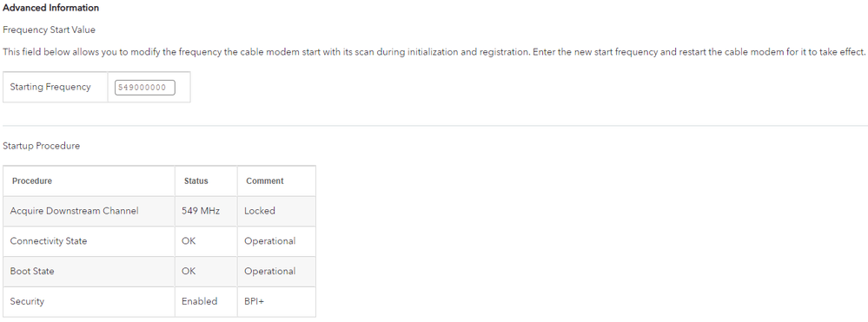Click the Procedure column header
The height and width of the screenshot is (322, 868).
(89, 181)
